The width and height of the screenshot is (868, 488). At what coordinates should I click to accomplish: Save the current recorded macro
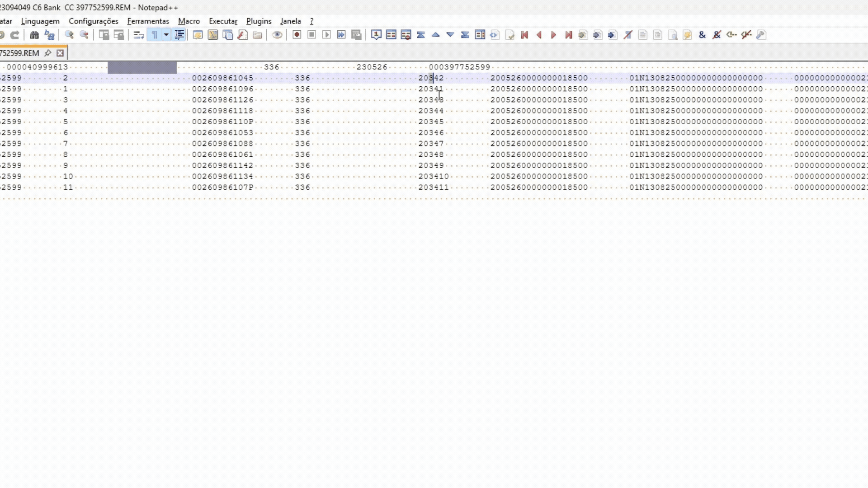point(357,35)
